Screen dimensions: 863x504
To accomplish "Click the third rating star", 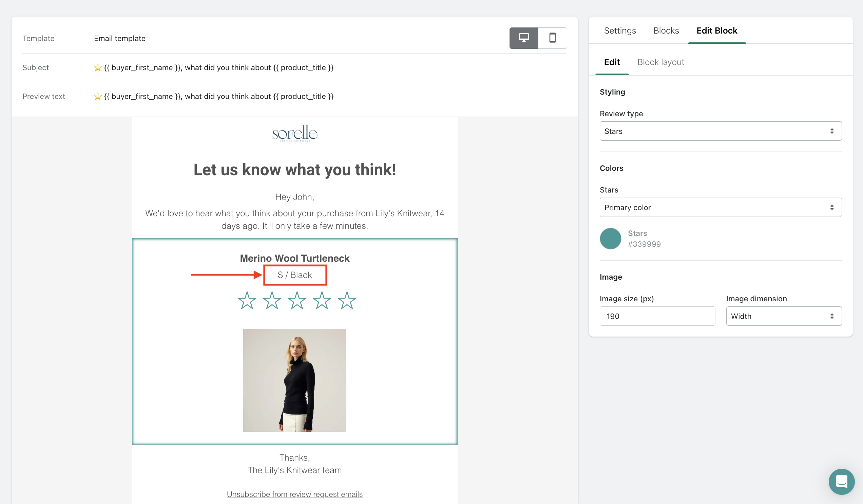I will point(296,300).
